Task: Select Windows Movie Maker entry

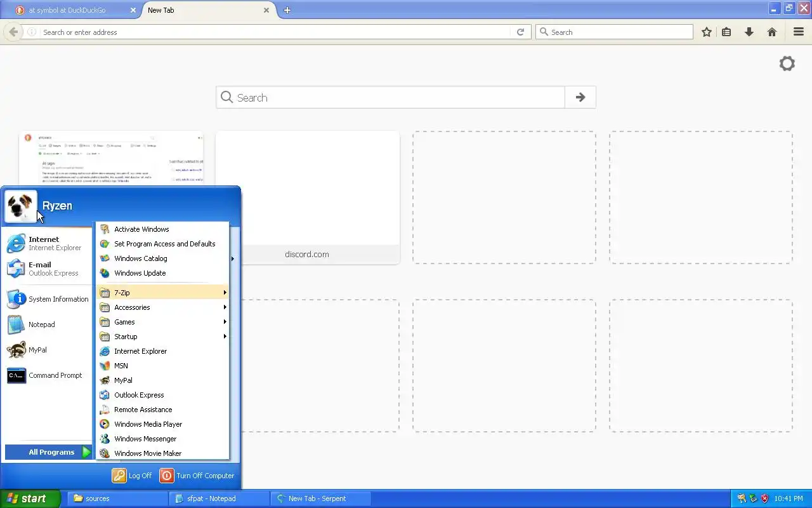Action: (162, 453)
